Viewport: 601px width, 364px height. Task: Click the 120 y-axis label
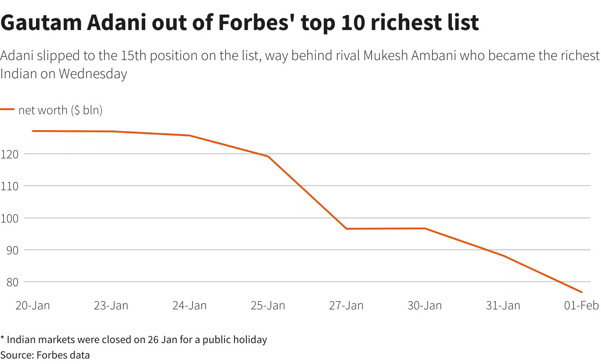point(10,154)
